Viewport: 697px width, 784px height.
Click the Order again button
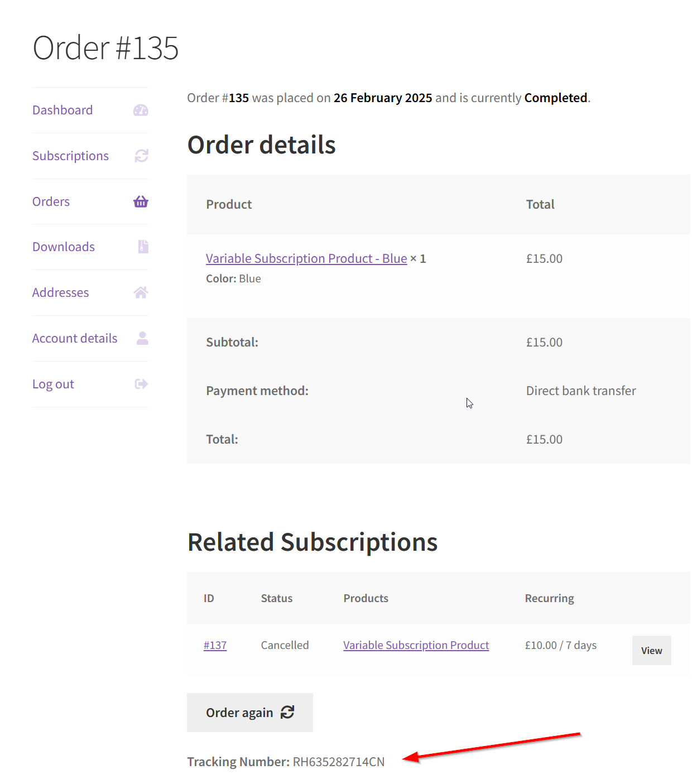pos(249,712)
